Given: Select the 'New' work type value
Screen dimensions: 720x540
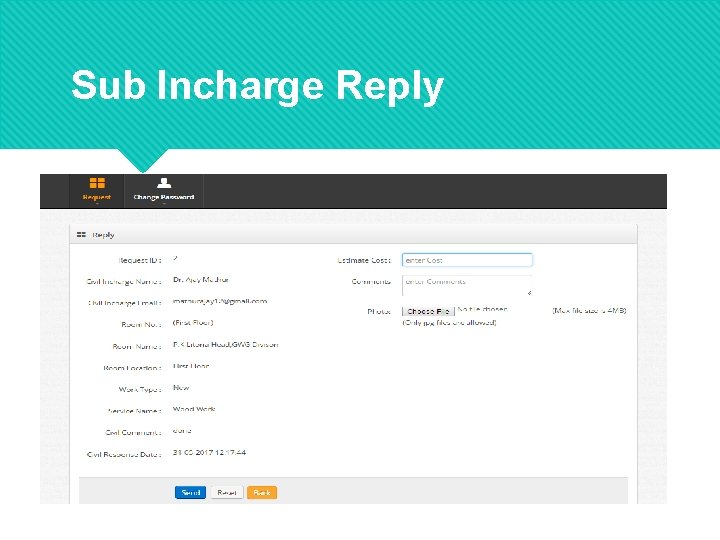Looking at the screenshot, I should coord(181,388).
